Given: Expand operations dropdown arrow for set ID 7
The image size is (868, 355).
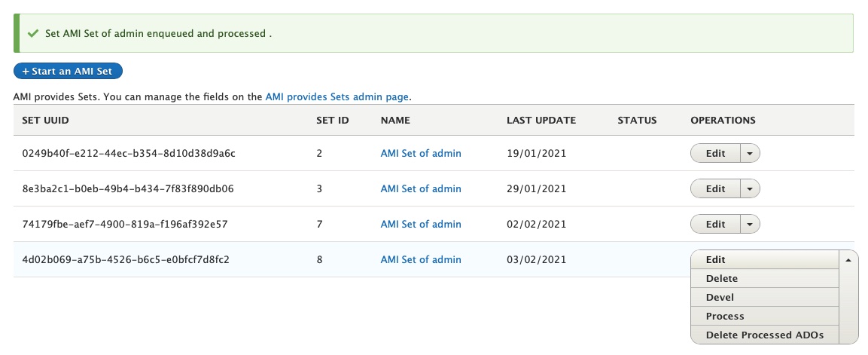Looking at the screenshot, I should click(750, 225).
